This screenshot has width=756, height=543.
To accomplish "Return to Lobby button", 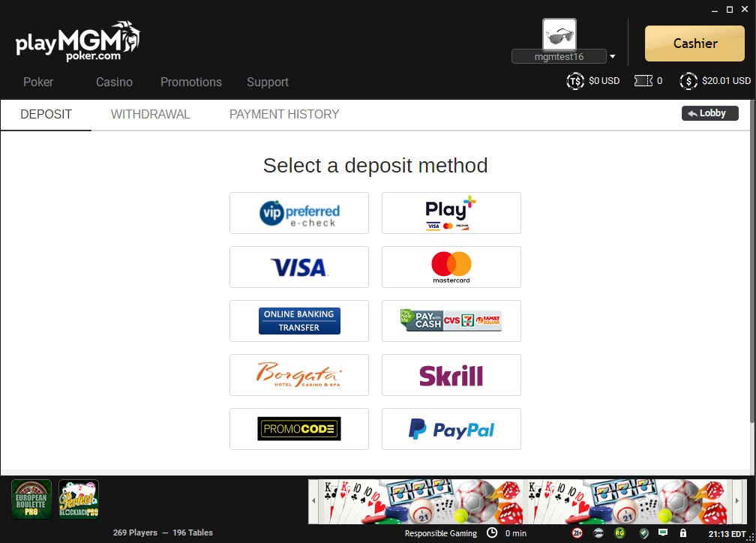I will click(709, 113).
